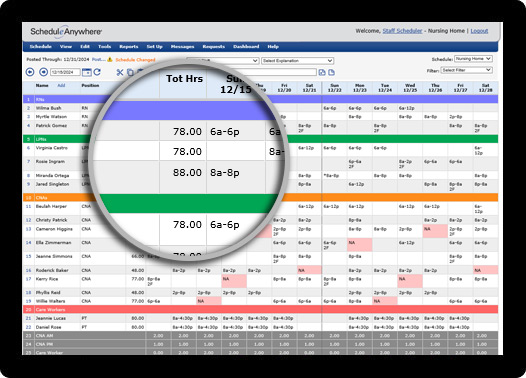Click the first document icon beside text field
Screen dimensions: 526x378
(322, 72)
